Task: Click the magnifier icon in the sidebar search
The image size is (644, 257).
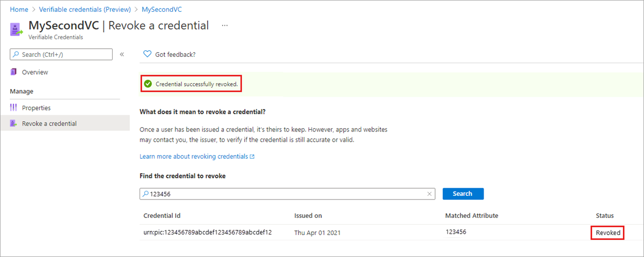Action: [x=17, y=54]
